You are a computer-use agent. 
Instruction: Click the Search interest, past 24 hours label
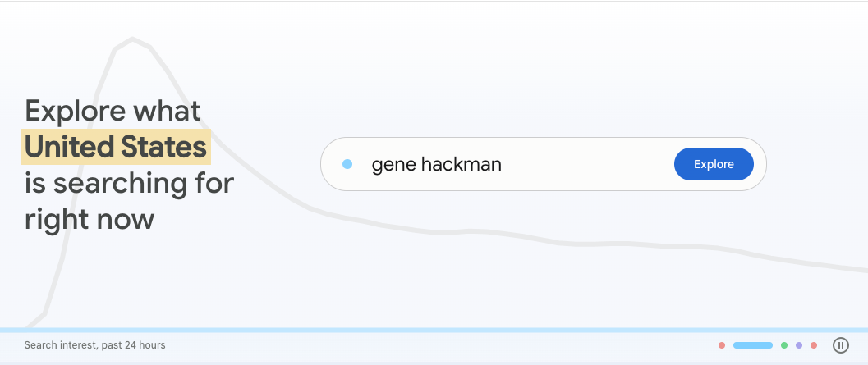coord(94,345)
